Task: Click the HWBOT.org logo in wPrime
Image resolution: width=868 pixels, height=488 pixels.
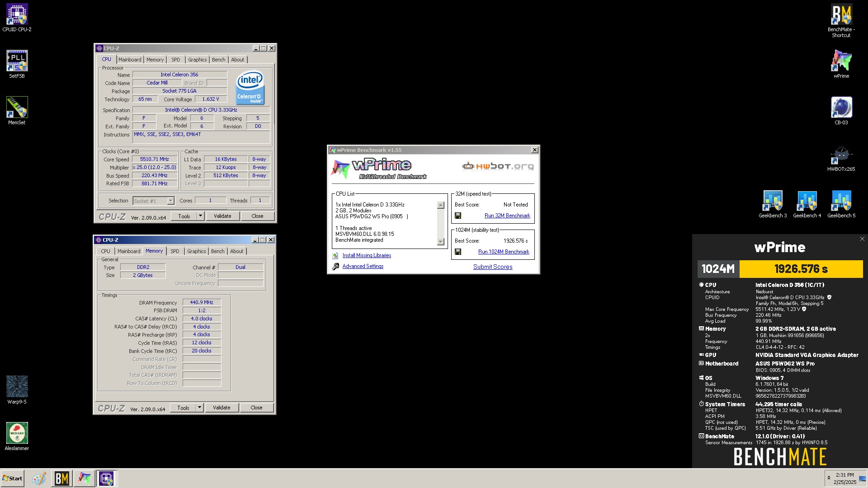Action: click(498, 166)
